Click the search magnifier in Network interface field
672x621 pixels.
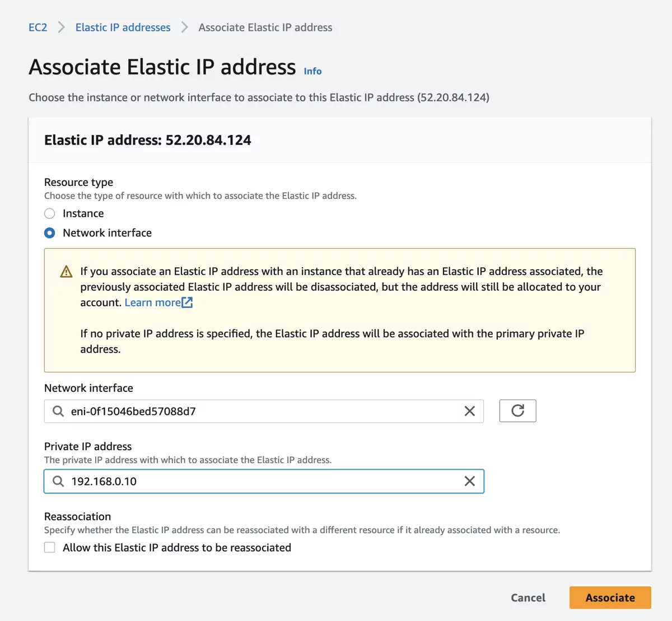pos(58,411)
